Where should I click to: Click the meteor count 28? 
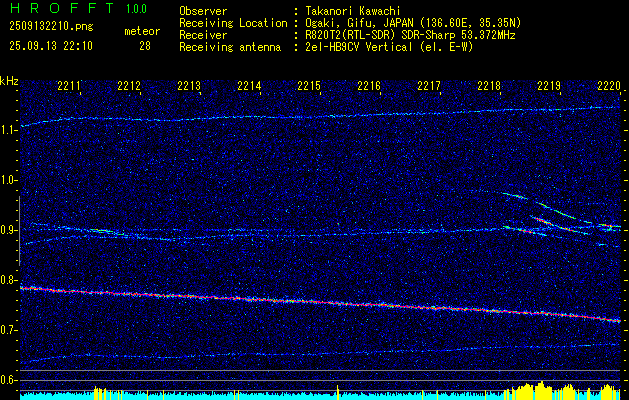pyautogui.click(x=145, y=46)
